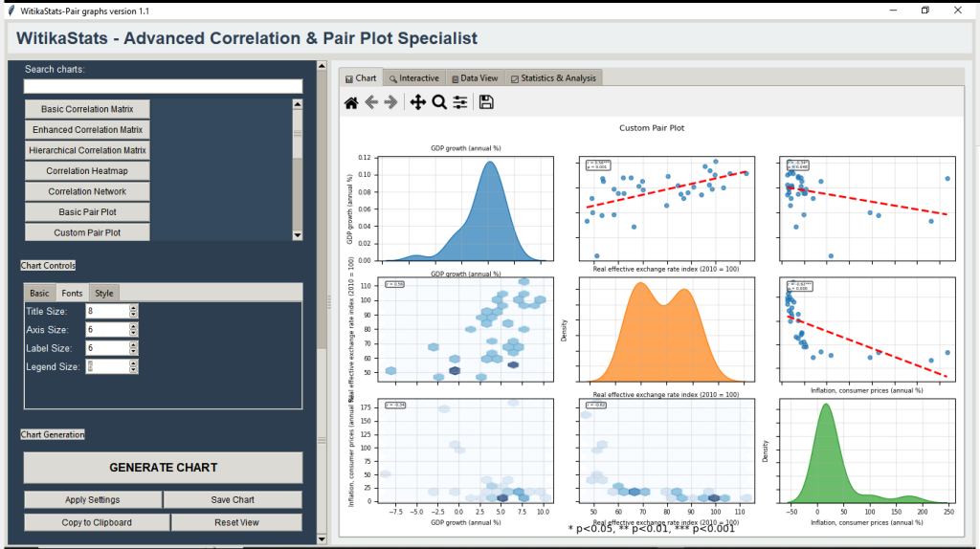Viewport: 980px width, 549px height.
Task: Activate the pan tool
Action: (x=417, y=102)
